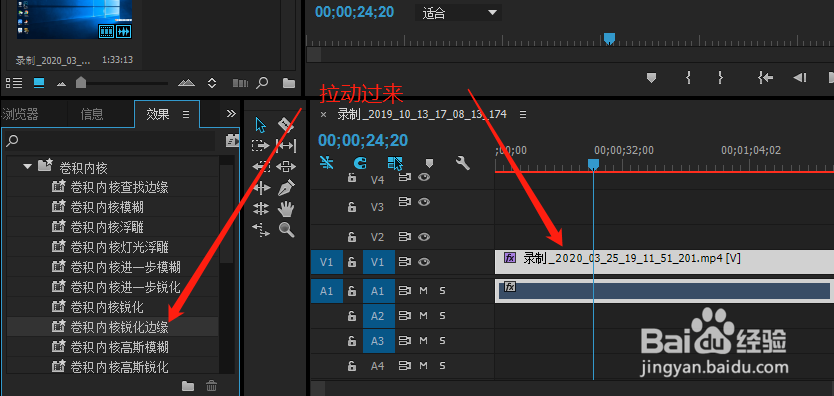Toggle linked selection in timeline
This screenshot has height=396, width=834.
pyautogui.click(x=395, y=163)
